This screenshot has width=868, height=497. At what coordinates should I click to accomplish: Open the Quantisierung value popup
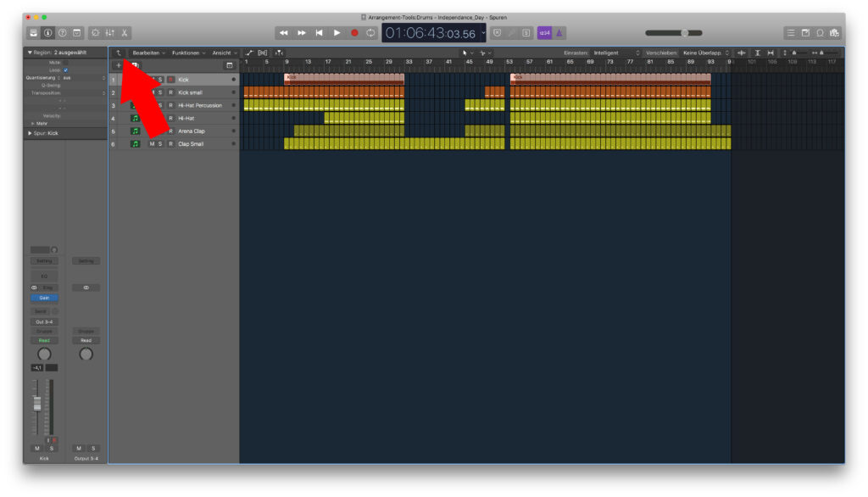pos(83,77)
